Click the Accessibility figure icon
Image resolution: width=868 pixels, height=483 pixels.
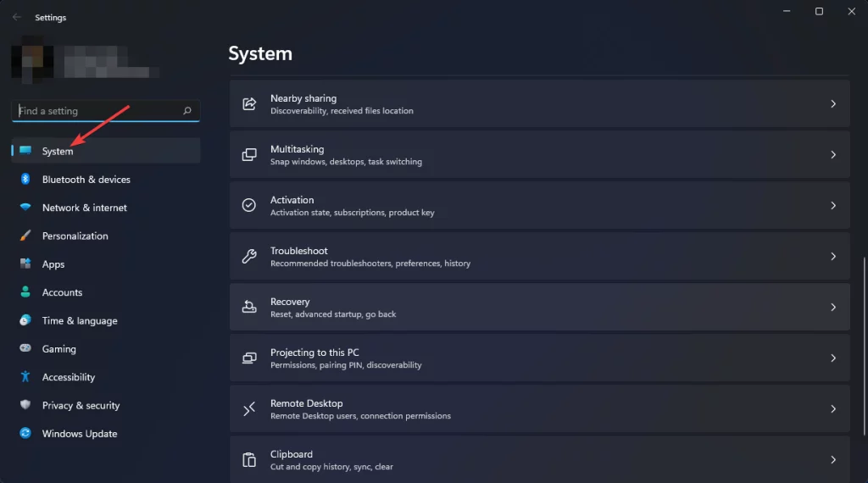[x=25, y=376]
